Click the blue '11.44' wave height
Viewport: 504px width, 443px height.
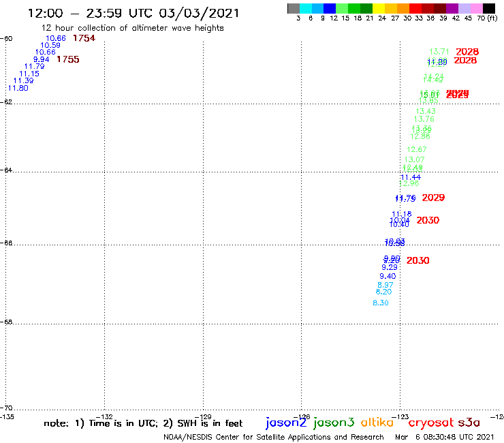[x=411, y=177]
